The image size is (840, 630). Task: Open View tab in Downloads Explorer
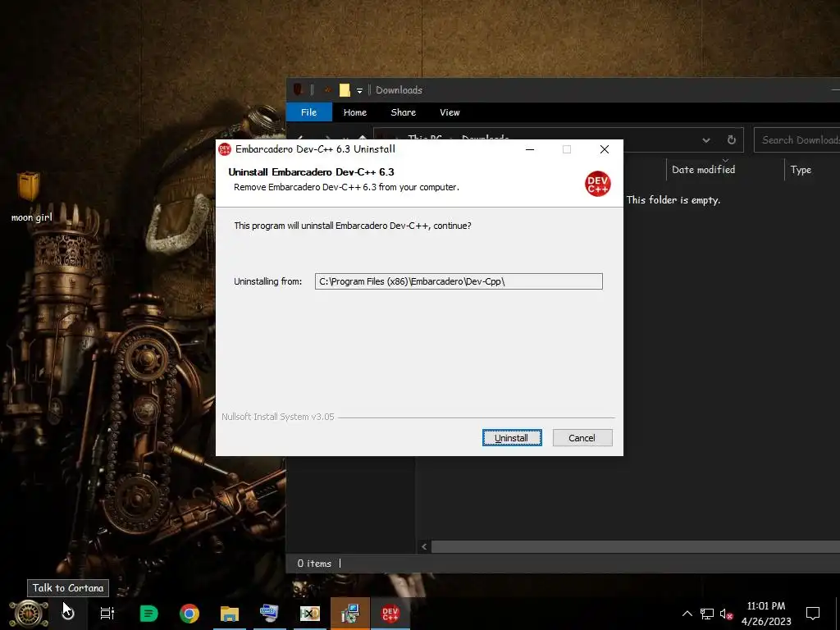pos(450,112)
